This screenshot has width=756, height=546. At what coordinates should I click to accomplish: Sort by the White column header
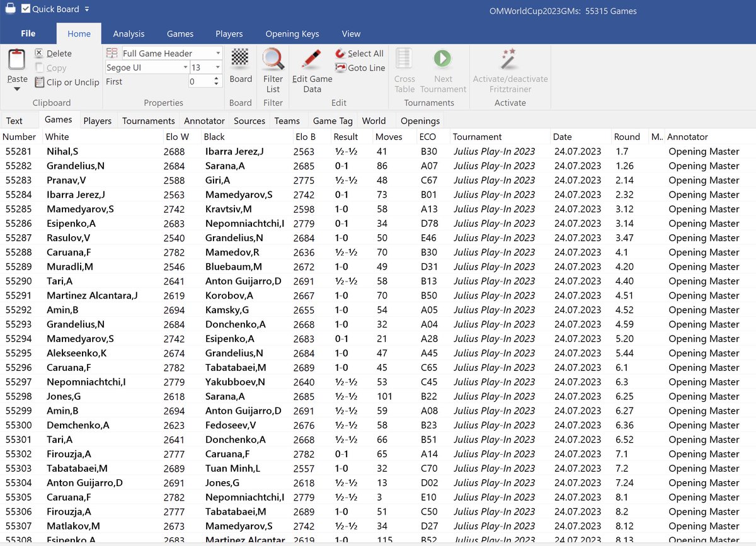point(57,137)
